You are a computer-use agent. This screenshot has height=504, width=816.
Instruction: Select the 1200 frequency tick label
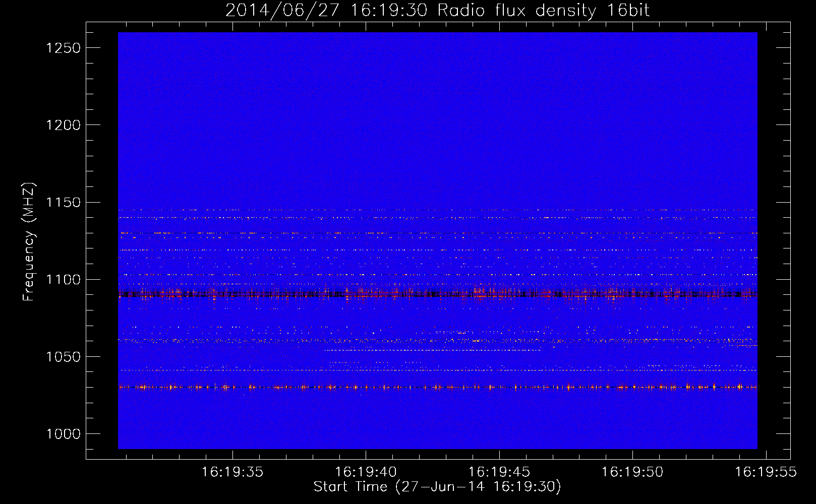coord(63,125)
